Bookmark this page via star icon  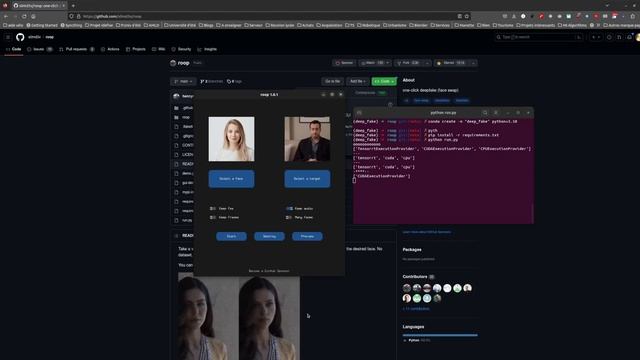pyautogui.click(x=467, y=16)
